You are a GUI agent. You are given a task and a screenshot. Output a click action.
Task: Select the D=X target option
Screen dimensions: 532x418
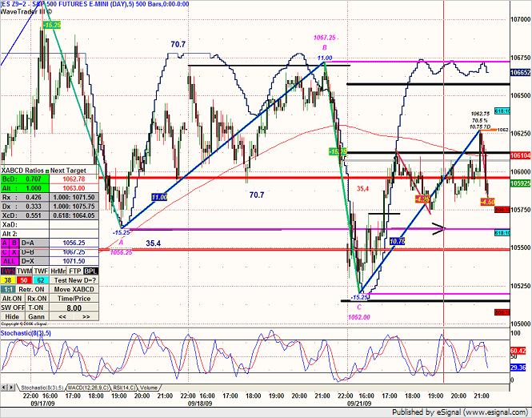tap(34, 261)
